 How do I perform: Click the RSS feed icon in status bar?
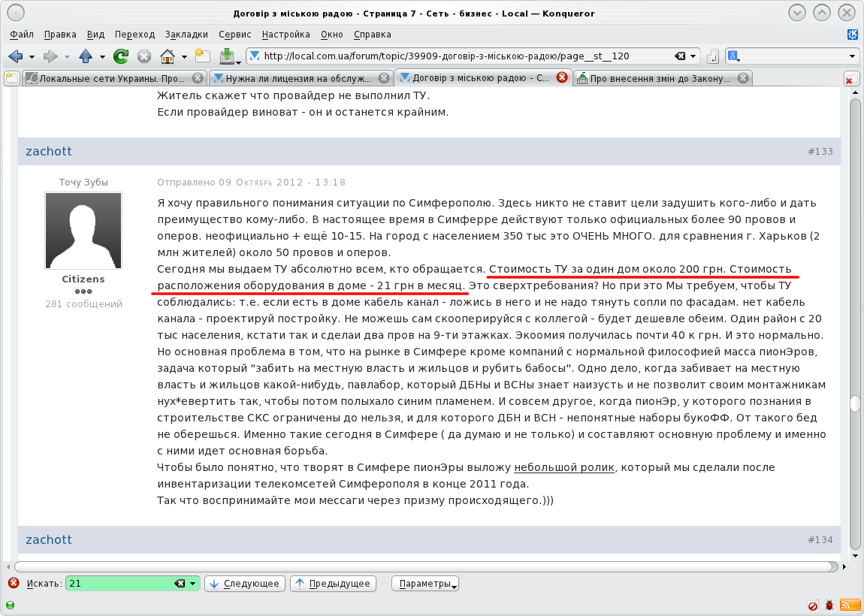coord(849,605)
